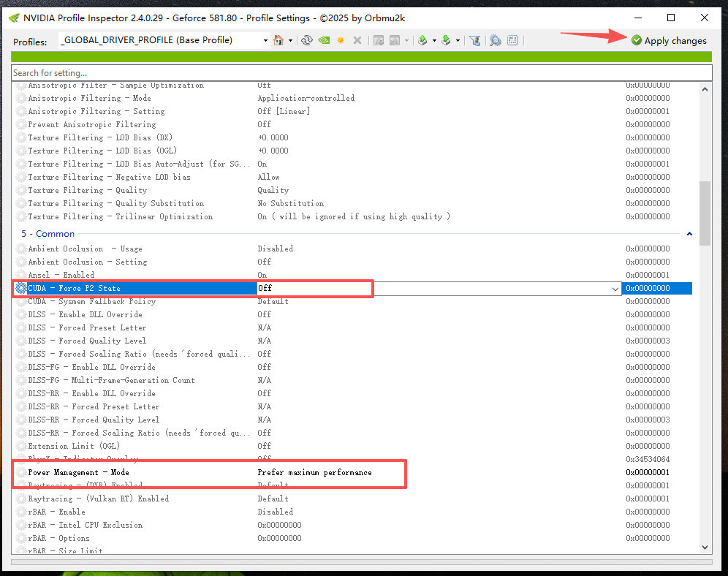Click the '5 - Common' section header label
728x576 pixels.
click(x=48, y=234)
